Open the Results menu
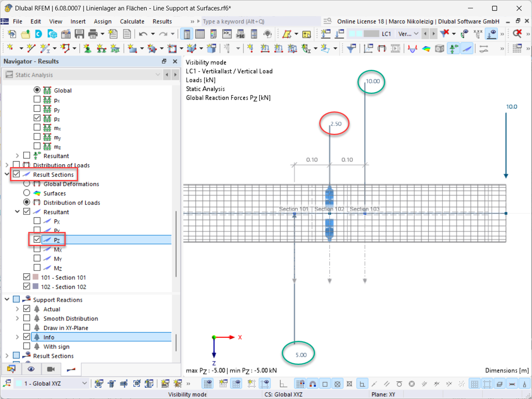The width and height of the screenshot is (532, 399). coord(162,21)
